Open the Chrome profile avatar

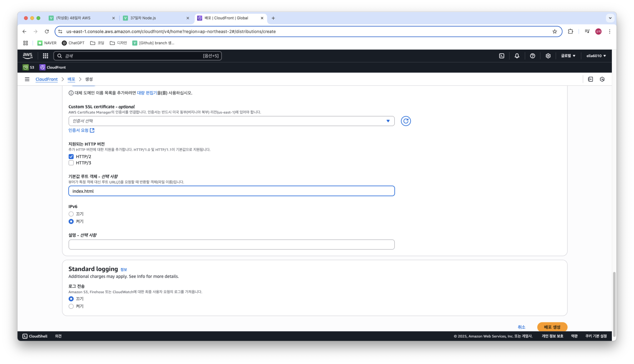pyautogui.click(x=598, y=32)
